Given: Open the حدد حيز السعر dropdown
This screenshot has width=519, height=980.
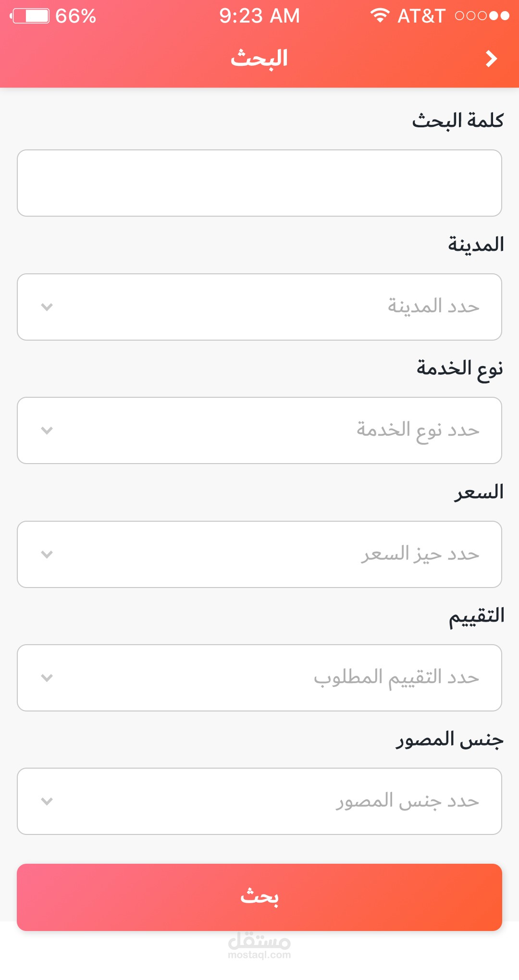Looking at the screenshot, I should pos(259,554).
